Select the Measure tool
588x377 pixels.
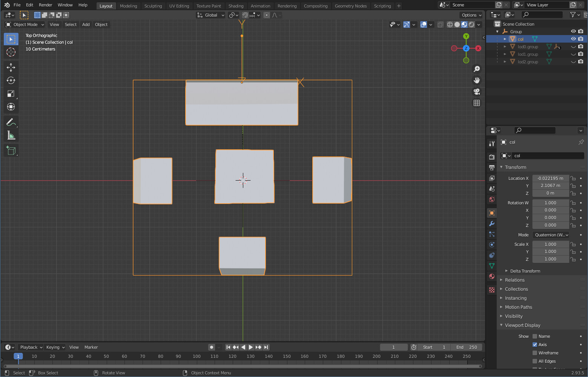point(11,135)
